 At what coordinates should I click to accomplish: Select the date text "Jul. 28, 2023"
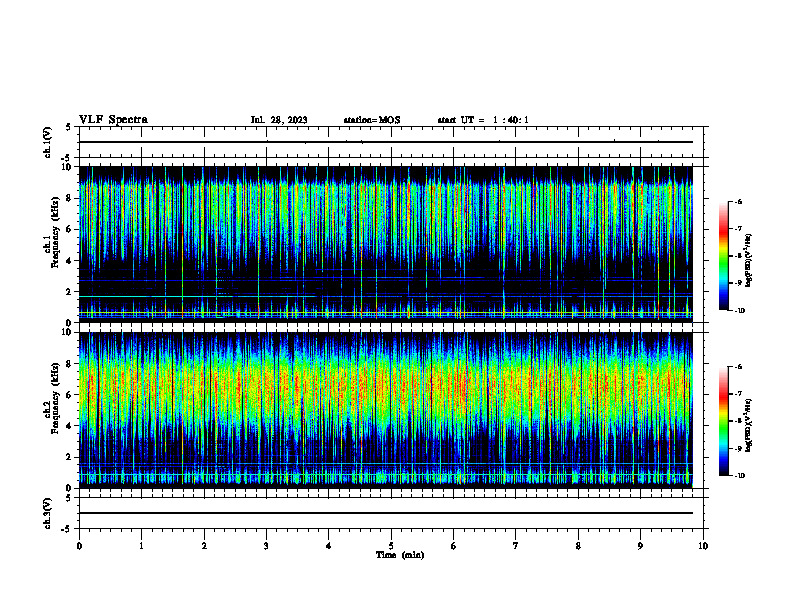(279, 120)
